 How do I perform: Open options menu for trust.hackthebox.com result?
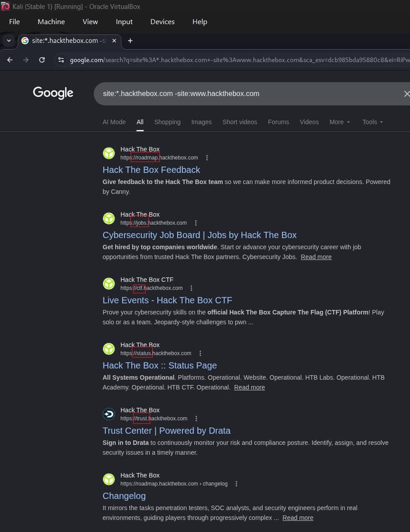click(196, 418)
